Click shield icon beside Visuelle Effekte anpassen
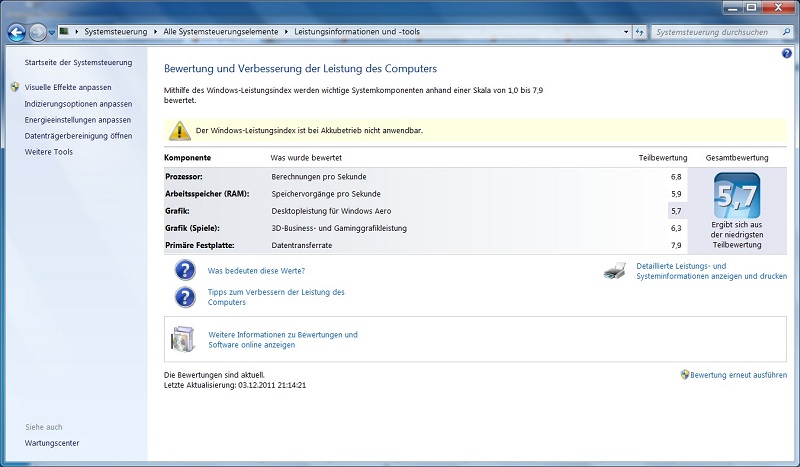 15,87
